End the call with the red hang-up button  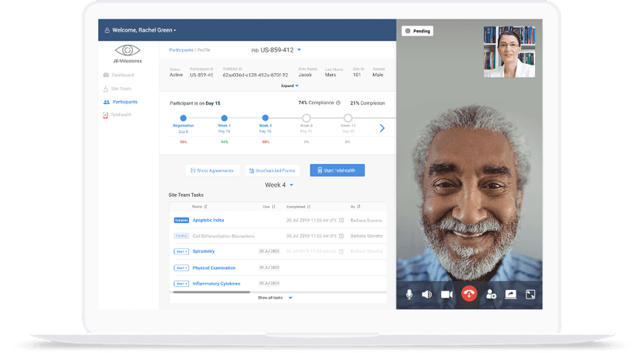pos(468,294)
